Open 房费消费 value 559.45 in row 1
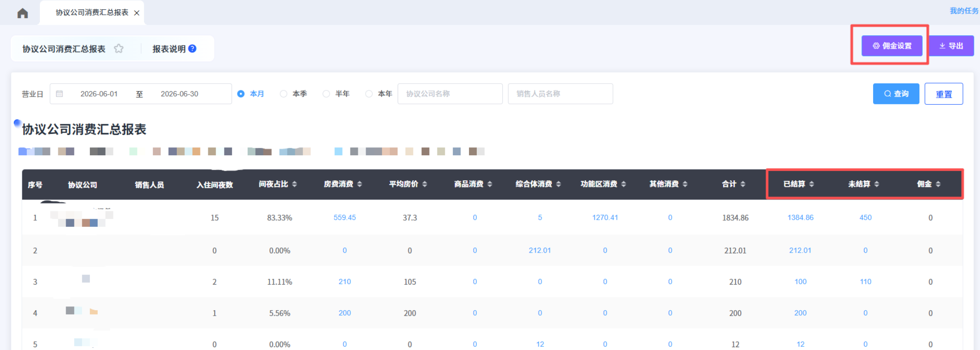980x350 pixels. point(345,217)
